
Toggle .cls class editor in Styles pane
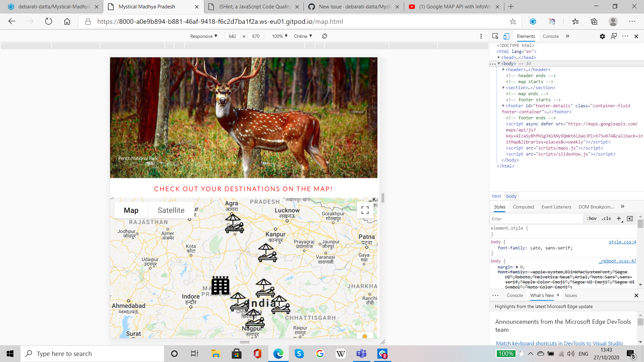coord(606,218)
